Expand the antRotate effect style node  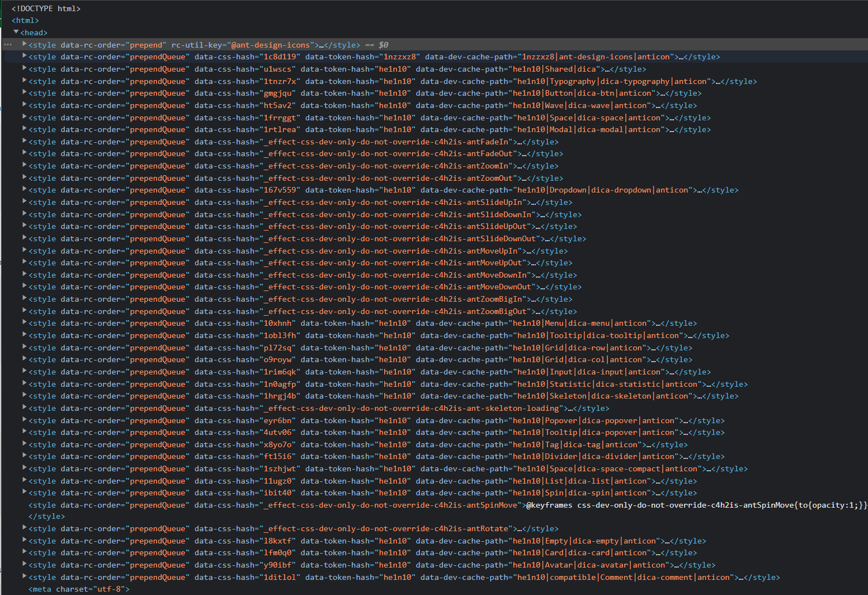(24, 528)
